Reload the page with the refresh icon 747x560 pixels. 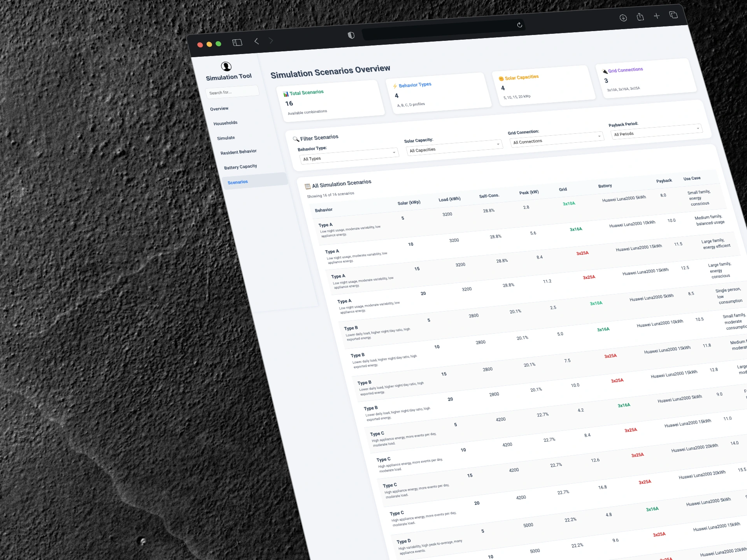[519, 25]
